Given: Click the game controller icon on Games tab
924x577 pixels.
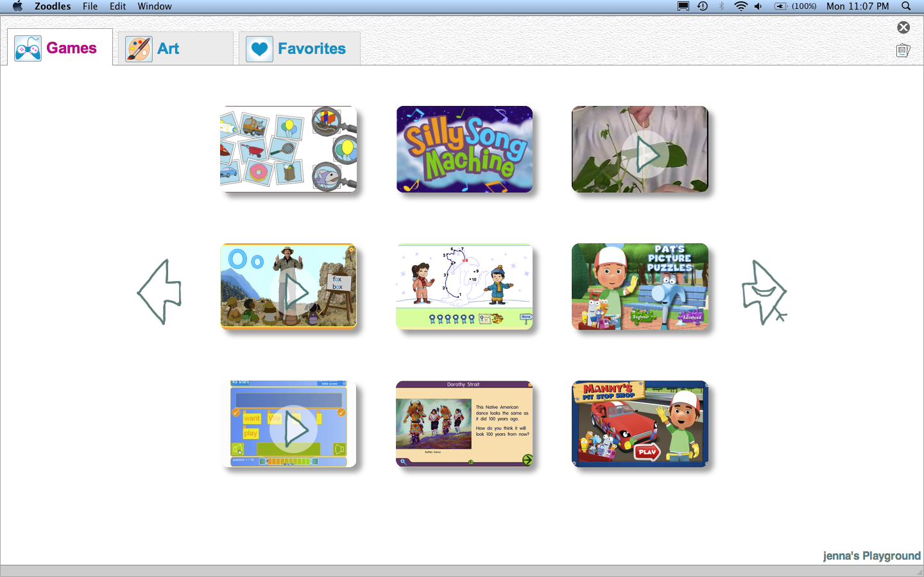Looking at the screenshot, I should pyautogui.click(x=28, y=49).
